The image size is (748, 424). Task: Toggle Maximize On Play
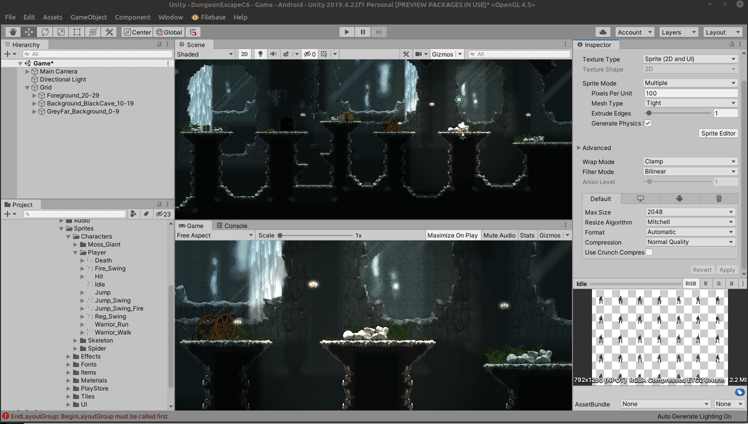(452, 235)
